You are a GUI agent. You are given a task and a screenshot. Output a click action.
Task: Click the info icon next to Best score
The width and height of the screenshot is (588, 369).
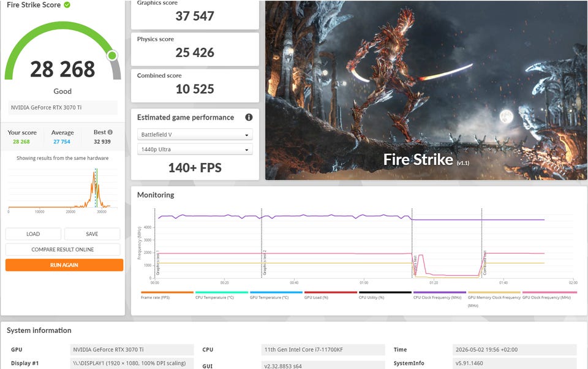coord(110,132)
